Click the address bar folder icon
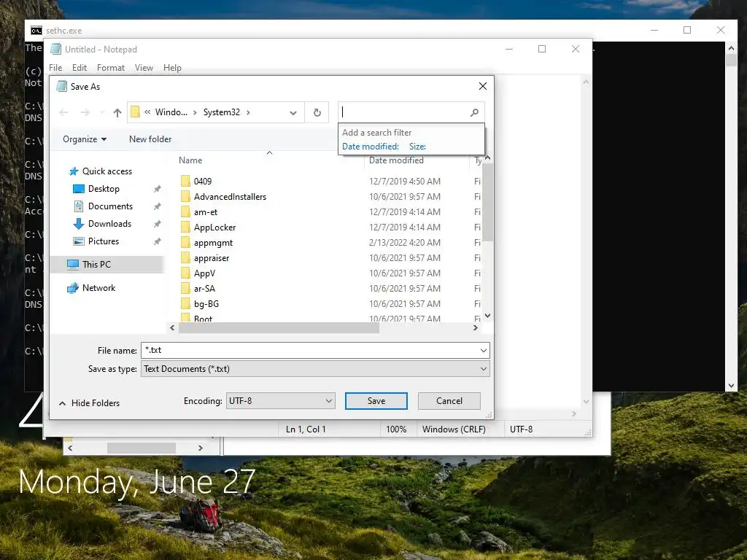 [x=135, y=112]
